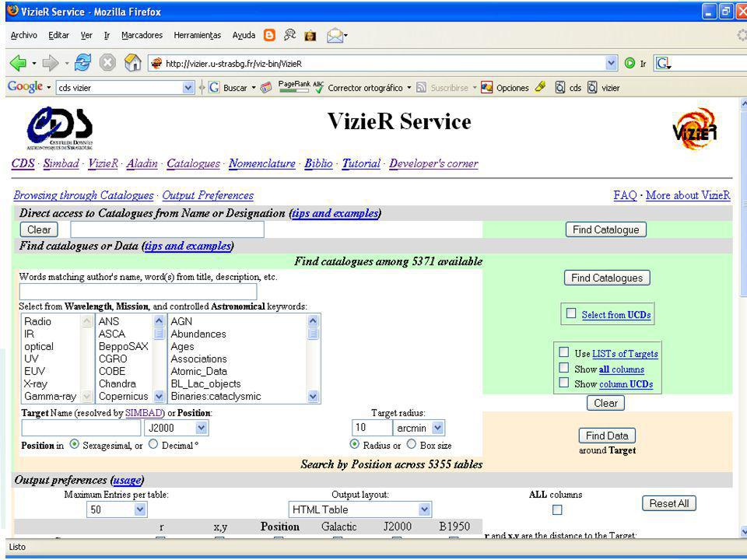Tick the Select from UCDs checkbox
This screenshot has height=560, width=747.
pyautogui.click(x=571, y=313)
